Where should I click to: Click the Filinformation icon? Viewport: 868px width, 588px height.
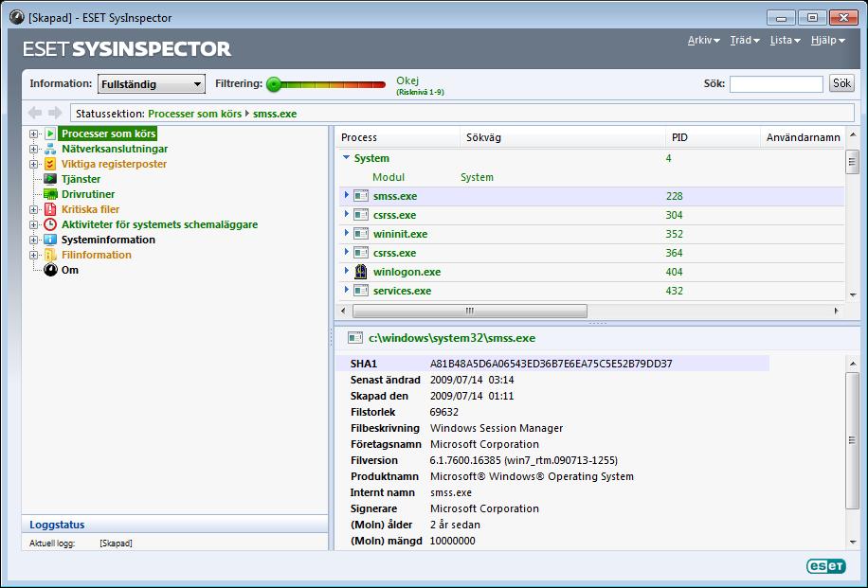50,255
